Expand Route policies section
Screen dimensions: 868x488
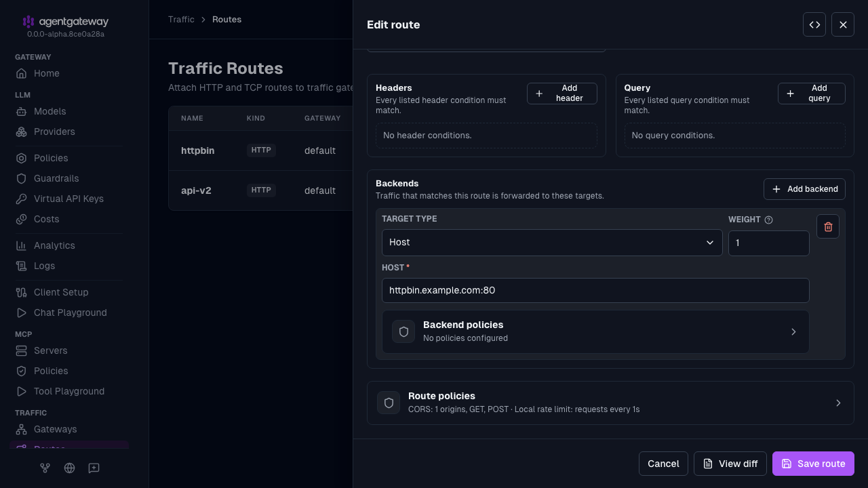610,403
